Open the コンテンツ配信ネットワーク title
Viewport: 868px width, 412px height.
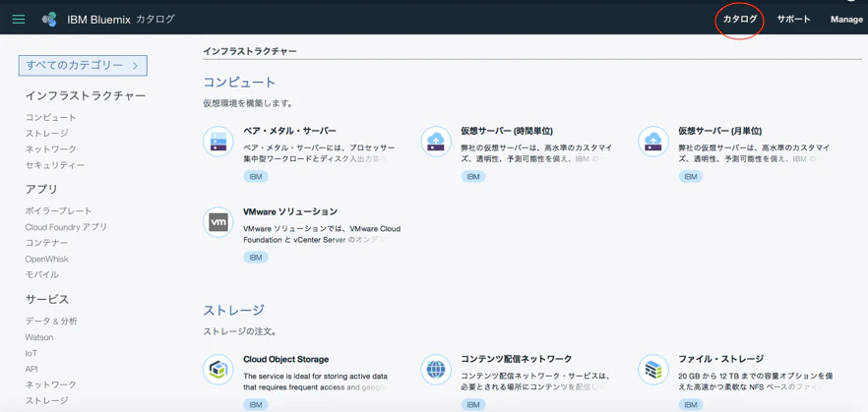point(517,359)
